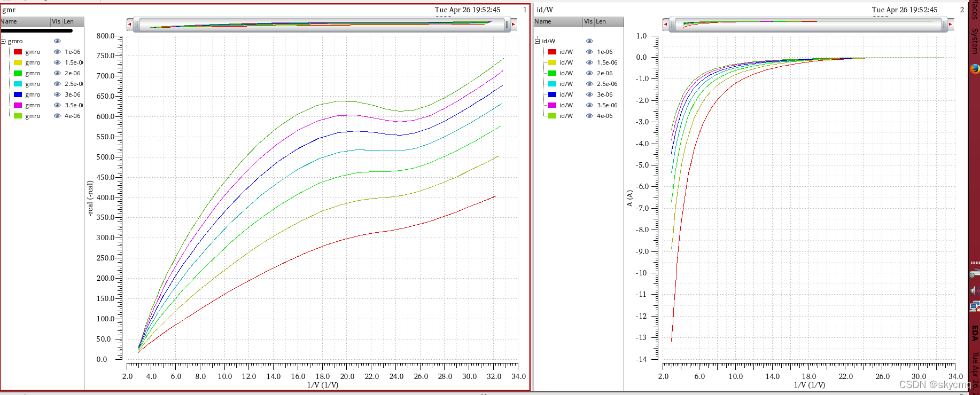Hide the gmro 1e-06 trace
This screenshot has height=395, width=980.
point(57,52)
